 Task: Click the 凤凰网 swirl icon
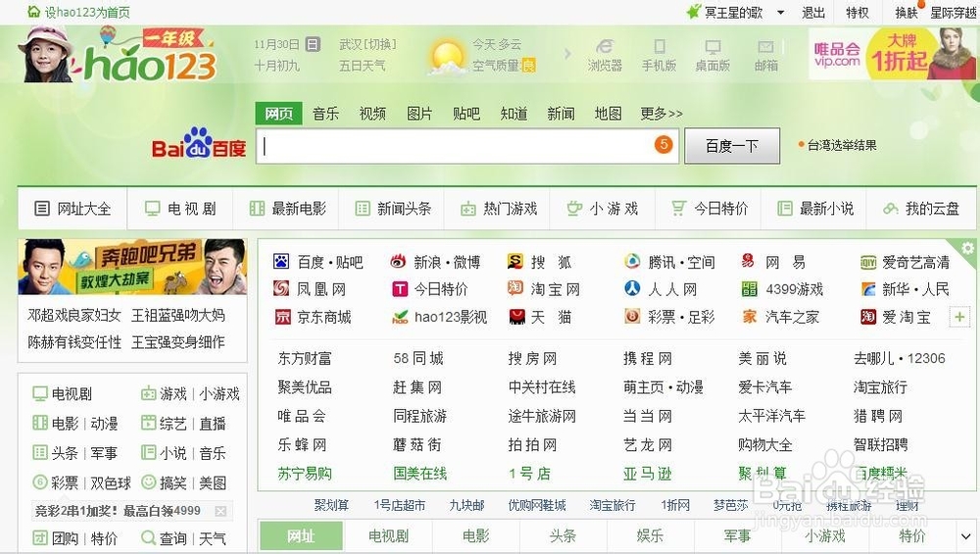[281, 289]
